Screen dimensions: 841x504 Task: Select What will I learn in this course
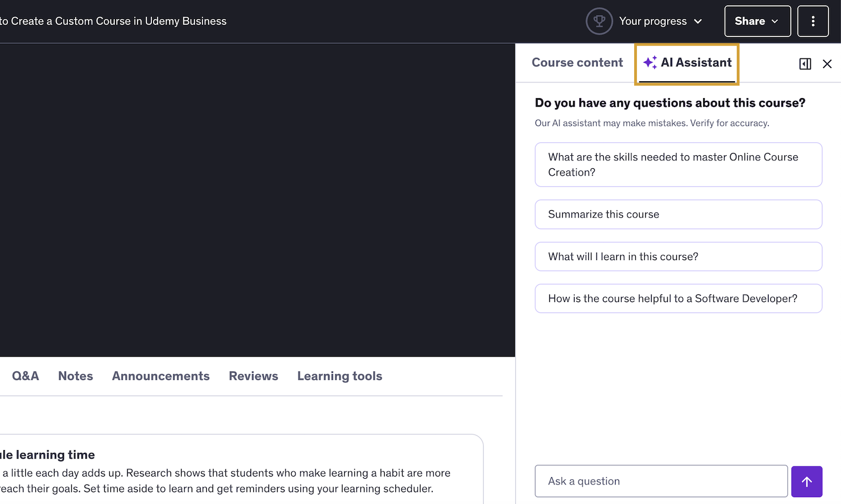pyautogui.click(x=678, y=256)
